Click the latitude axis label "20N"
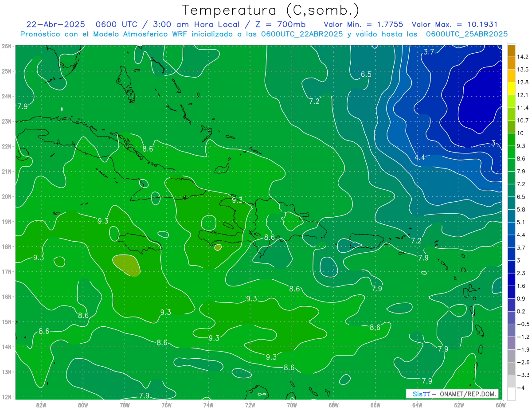Image resolution: width=532 pixels, height=411 pixels. [x=7, y=196]
